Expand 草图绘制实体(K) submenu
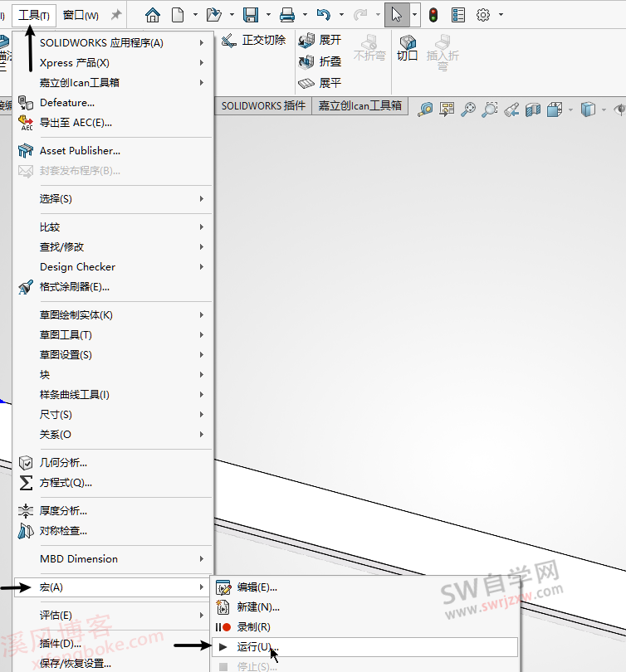 [x=114, y=315]
